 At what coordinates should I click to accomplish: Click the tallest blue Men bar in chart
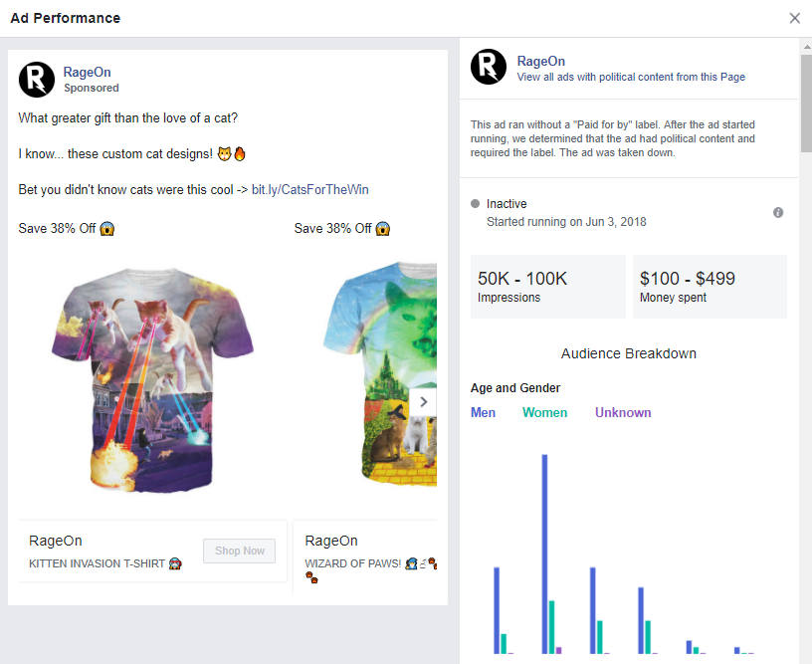click(544, 553)
